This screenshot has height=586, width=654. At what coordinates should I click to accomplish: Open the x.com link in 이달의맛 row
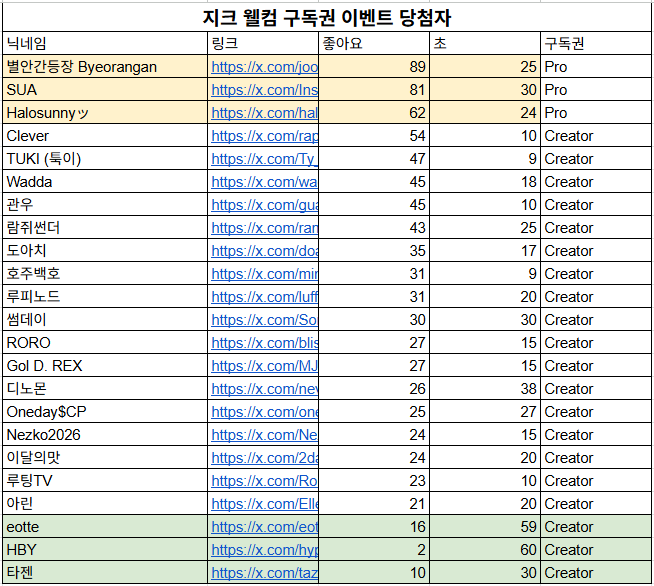click(264, 458)
